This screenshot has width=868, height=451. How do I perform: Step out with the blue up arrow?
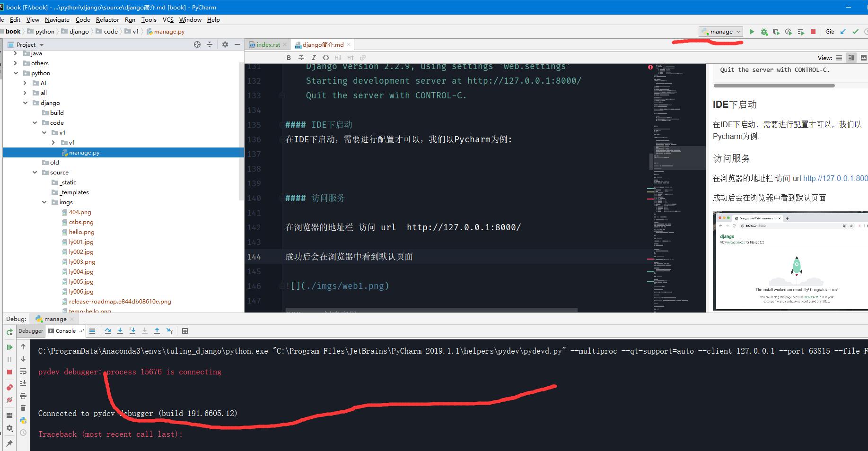click(x=157, y=331)
